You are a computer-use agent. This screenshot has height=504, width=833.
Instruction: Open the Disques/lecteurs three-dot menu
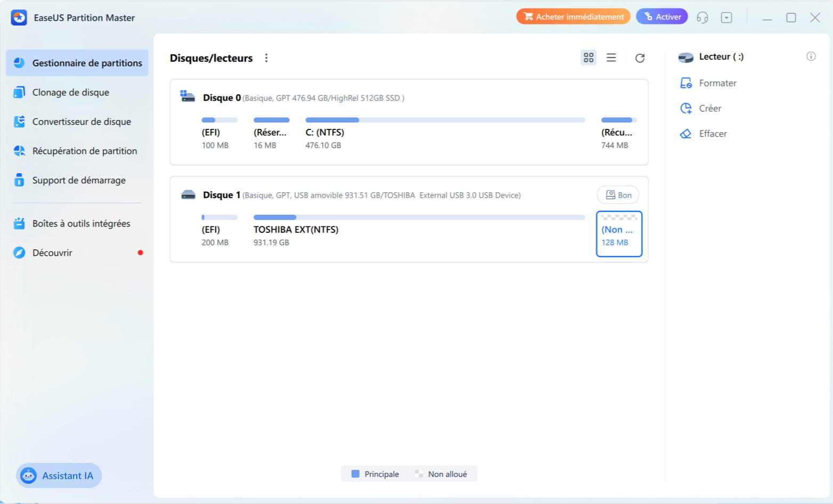tap(266, 58)
